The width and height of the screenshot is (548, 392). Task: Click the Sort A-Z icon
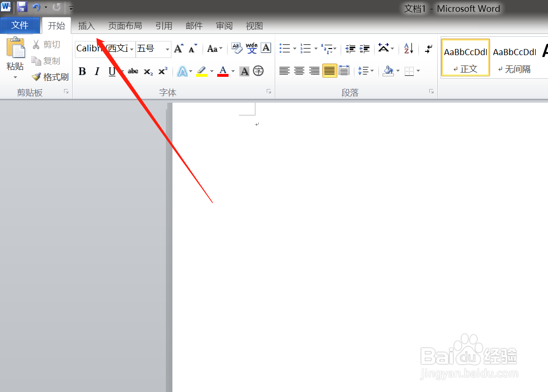409,48
